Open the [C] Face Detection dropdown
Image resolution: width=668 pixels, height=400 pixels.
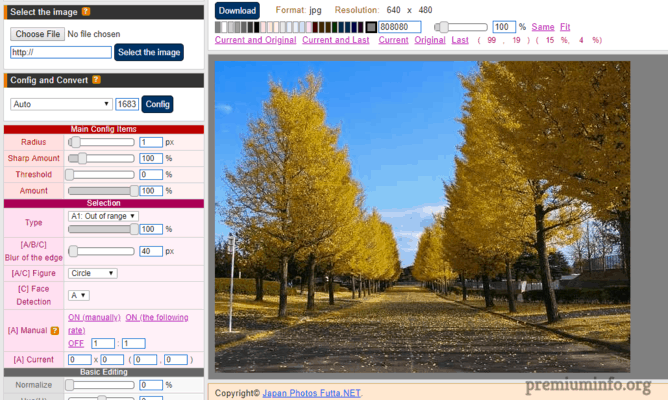point(78,295)
